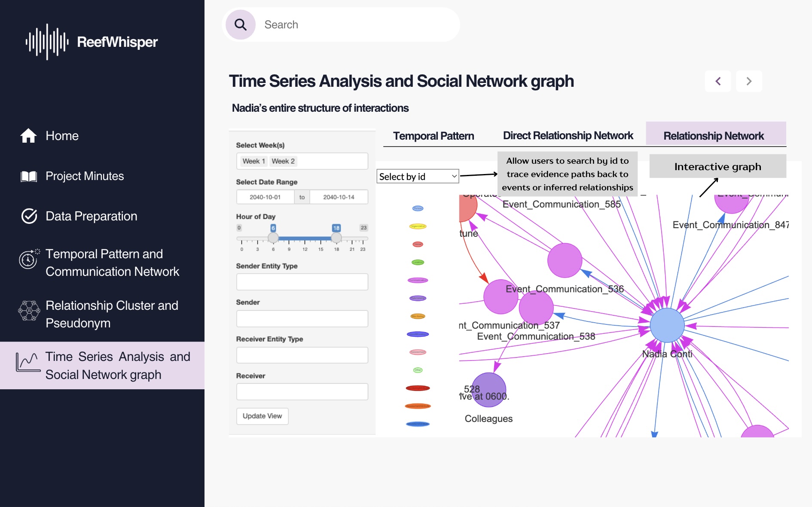Switch to the Temporal Pattern tab
This screenshot has width=812, height=507.
[433, 136]
